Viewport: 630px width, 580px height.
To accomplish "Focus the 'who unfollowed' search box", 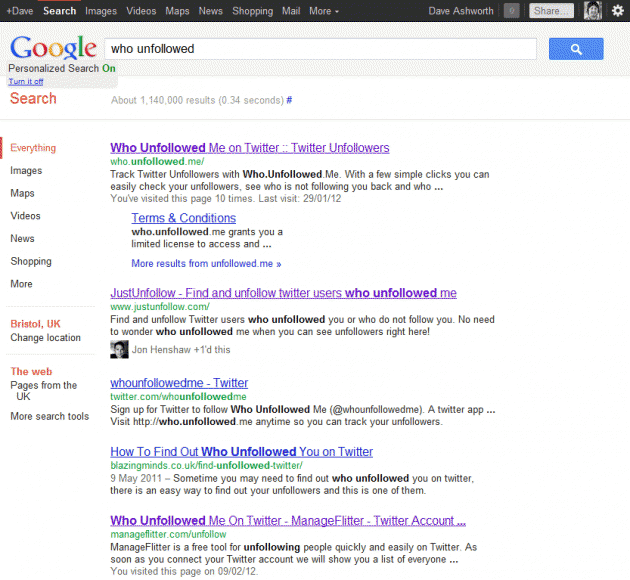I will pyautogui.click(x=320, y=49).
